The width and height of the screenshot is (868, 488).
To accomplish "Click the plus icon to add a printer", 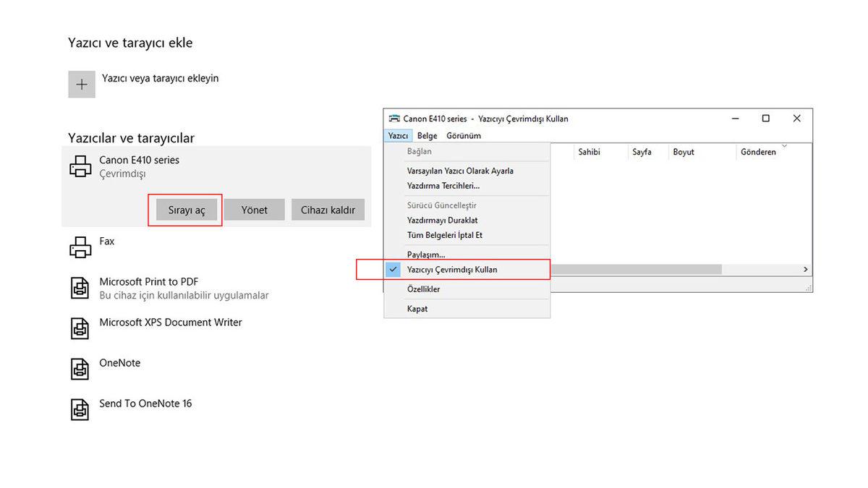I will point(82,85).
